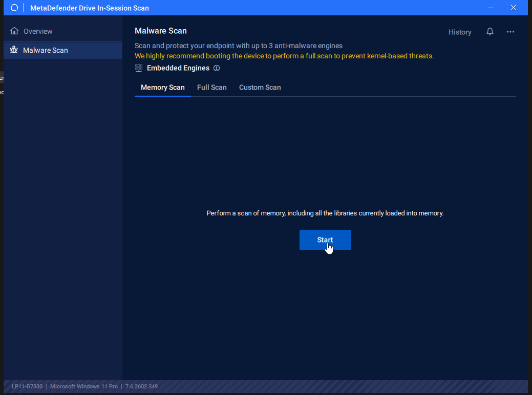
Task: Open the scan History
Action: point(460,32)
